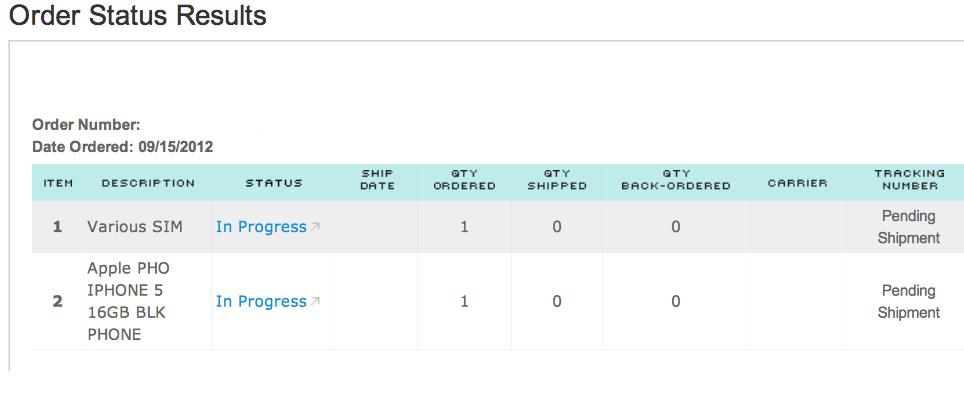
Task: Select the ITEM column header
Action: (x=58, y=183)
